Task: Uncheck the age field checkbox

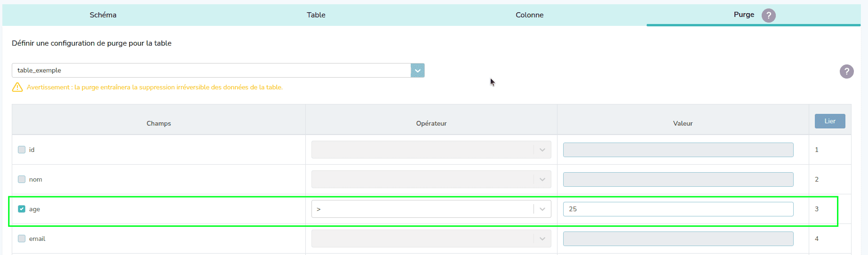Action: coord(22,209)
